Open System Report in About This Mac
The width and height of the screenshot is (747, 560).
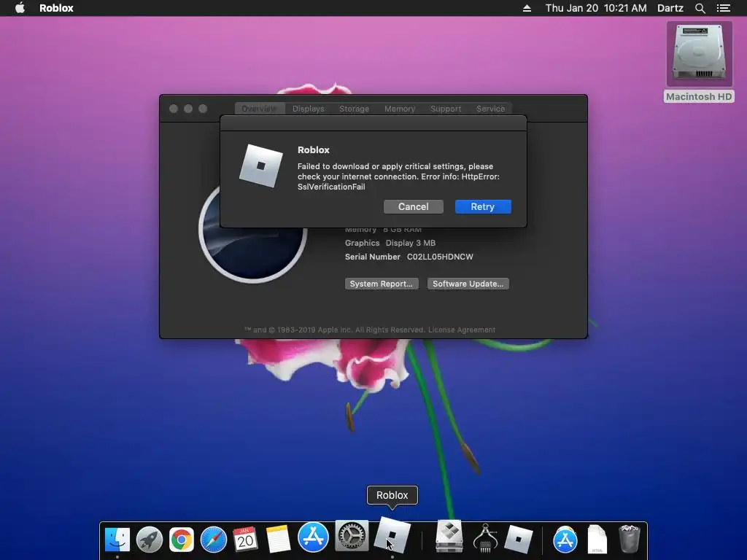coord(381,284)
